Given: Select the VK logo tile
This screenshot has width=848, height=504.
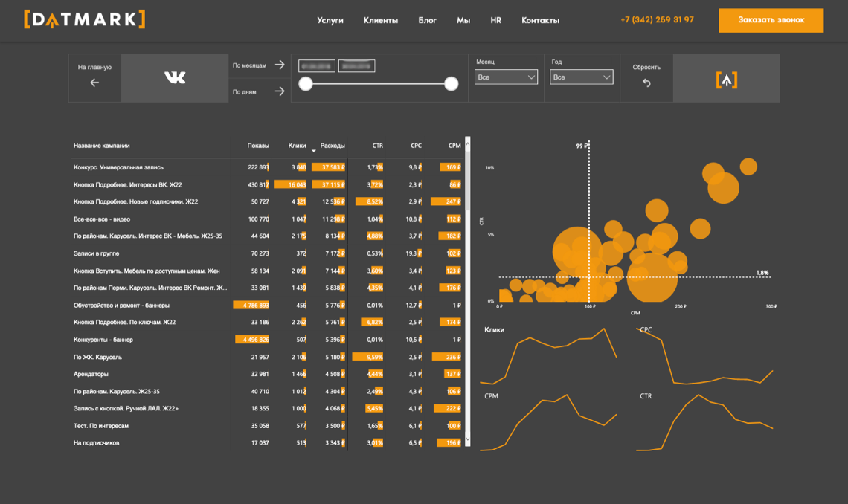Looking at the screenshot, I should (x=175, y=78).
